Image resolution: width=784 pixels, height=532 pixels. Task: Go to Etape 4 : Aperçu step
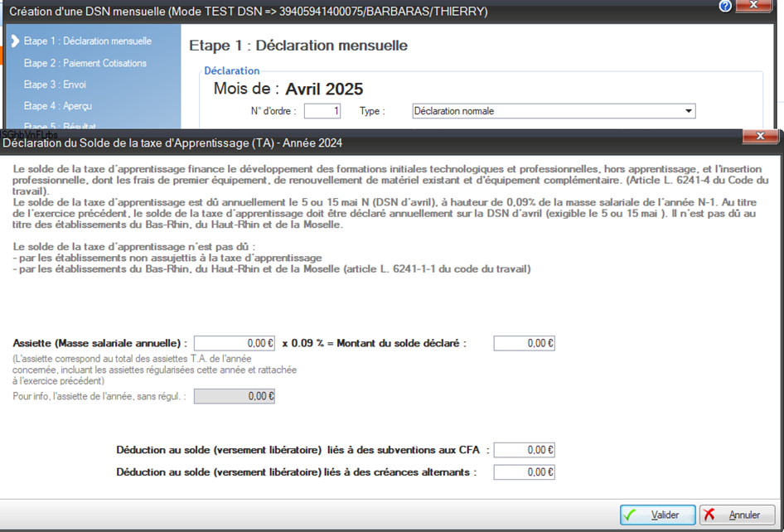point(58,106)
